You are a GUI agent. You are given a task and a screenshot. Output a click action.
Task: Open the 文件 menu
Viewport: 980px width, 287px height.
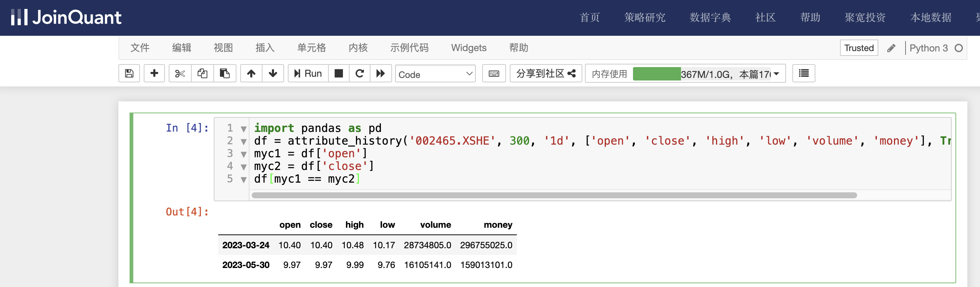tap(140, 48)
